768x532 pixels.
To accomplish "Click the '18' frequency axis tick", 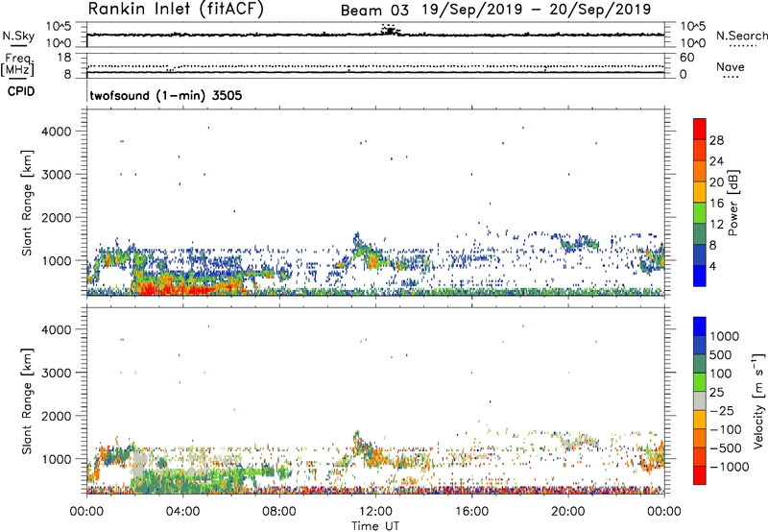I will tap(64, 58).
